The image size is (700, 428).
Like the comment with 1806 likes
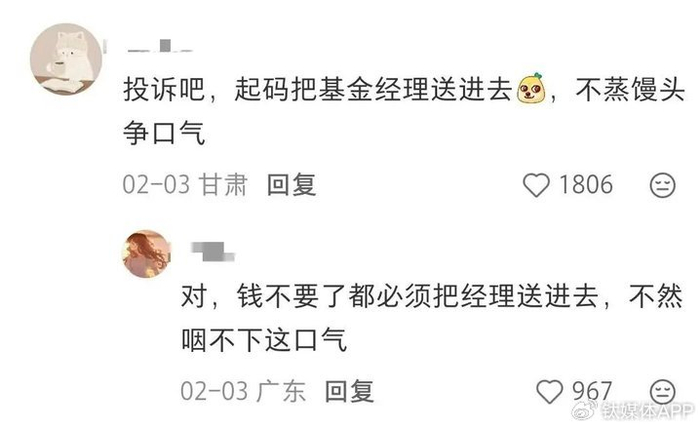(x=536, y=185)
